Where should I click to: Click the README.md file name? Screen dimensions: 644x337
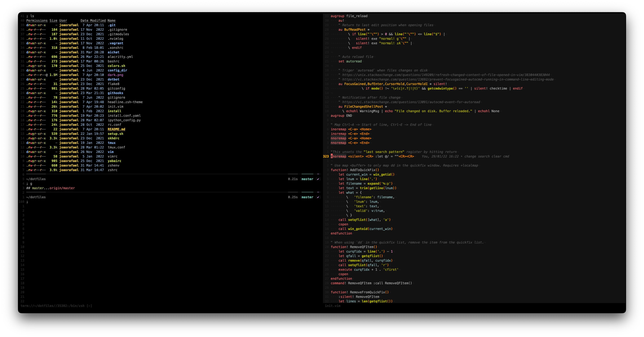pyautogui.click(x=116, y=129)
